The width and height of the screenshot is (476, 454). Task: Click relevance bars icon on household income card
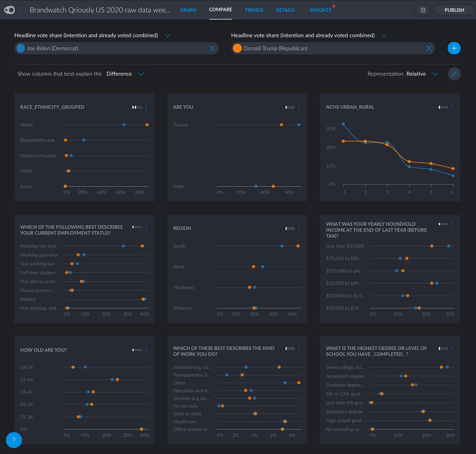(443, 224)
